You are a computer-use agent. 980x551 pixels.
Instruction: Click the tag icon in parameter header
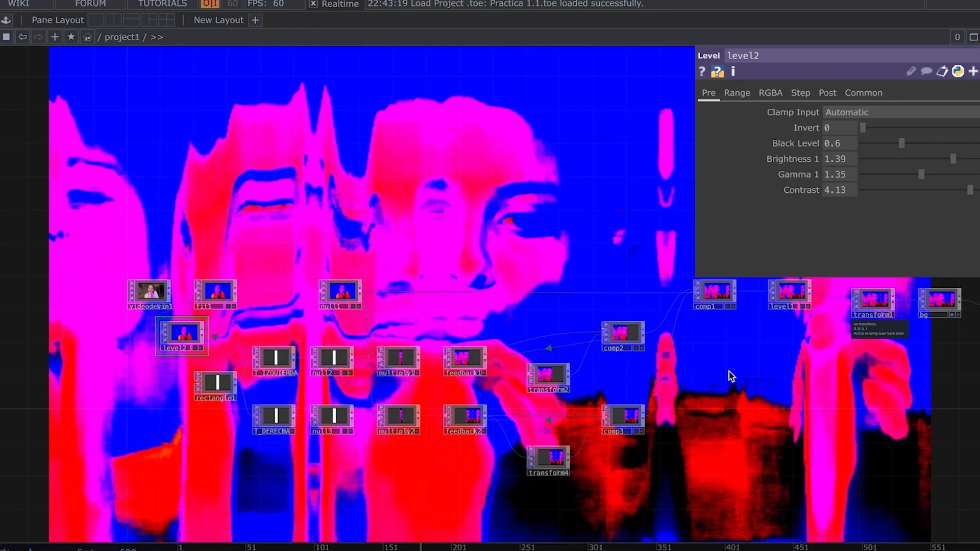point(942,71)
